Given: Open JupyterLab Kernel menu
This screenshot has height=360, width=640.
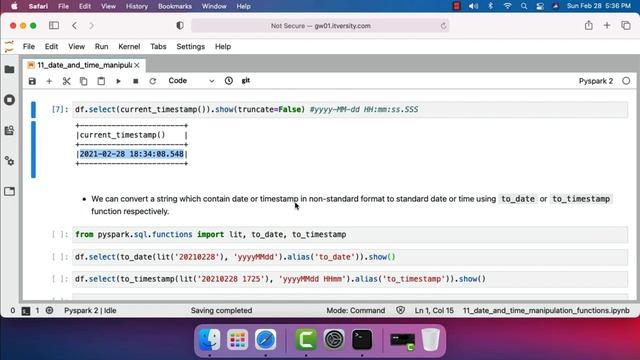Looking at the screenshot, I should click(129, 47).
